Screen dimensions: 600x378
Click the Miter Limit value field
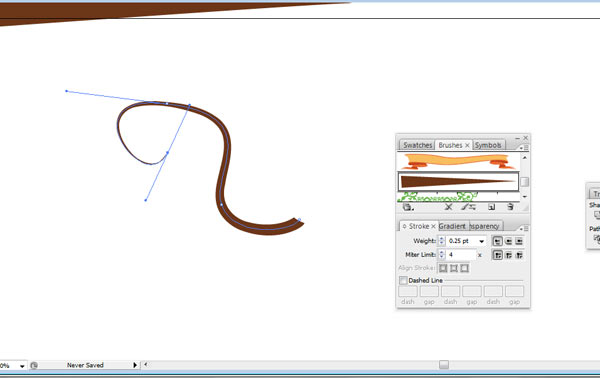461,255
